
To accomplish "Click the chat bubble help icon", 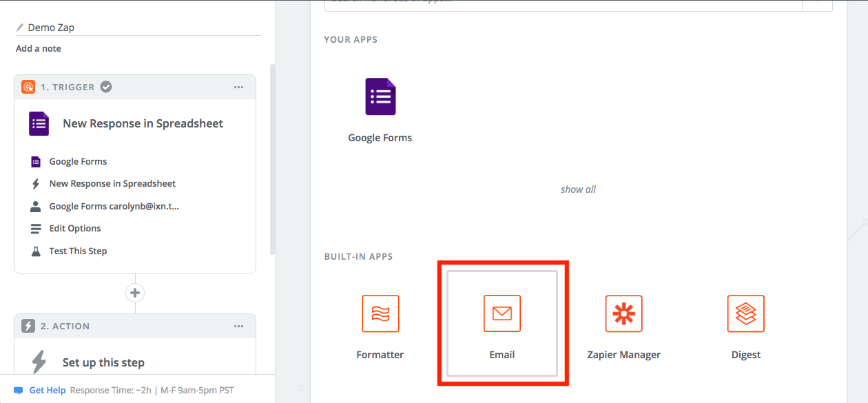I will pyautogui.click(x=19, y=391).
